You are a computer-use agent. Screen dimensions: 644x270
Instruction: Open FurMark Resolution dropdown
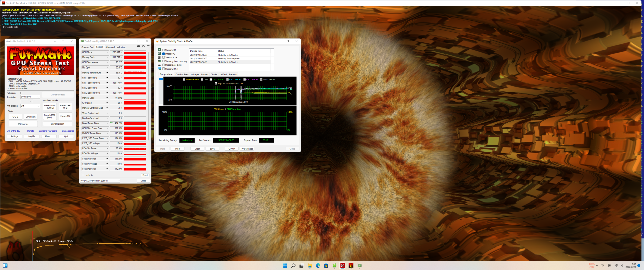point(30,97)
